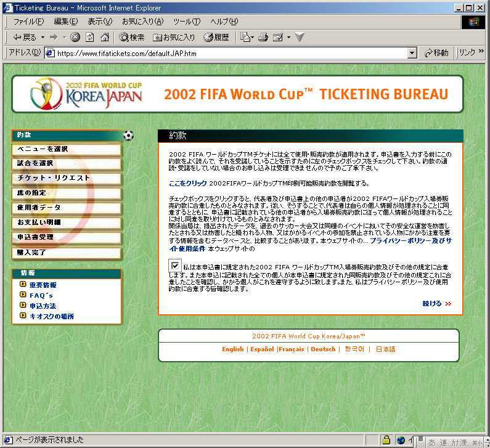
Task: Click the 2002 FIFA World Cup Korea/Japan footer text
Action: (x=309, y=336)
